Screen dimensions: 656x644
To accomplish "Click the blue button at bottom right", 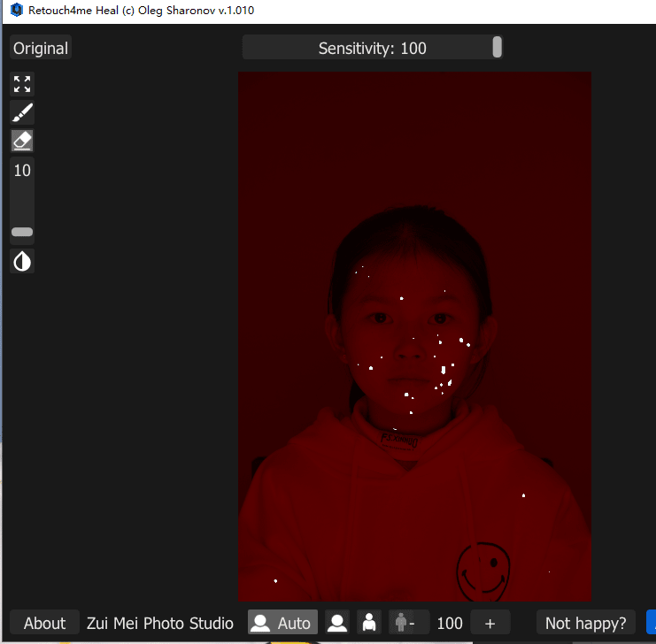I will point(652,623).
